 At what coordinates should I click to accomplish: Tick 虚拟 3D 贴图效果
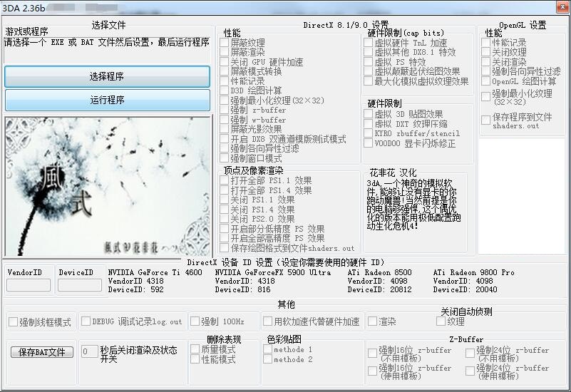[368, 114]
